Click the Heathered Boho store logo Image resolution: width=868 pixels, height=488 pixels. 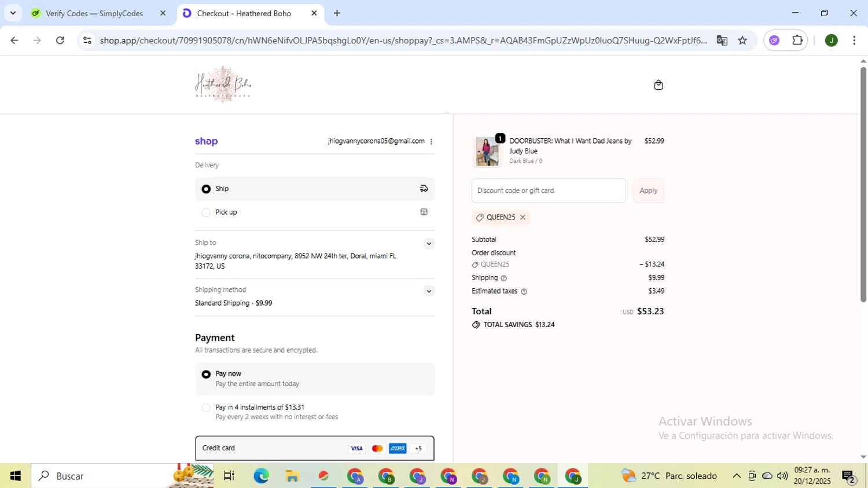(223, 85)
